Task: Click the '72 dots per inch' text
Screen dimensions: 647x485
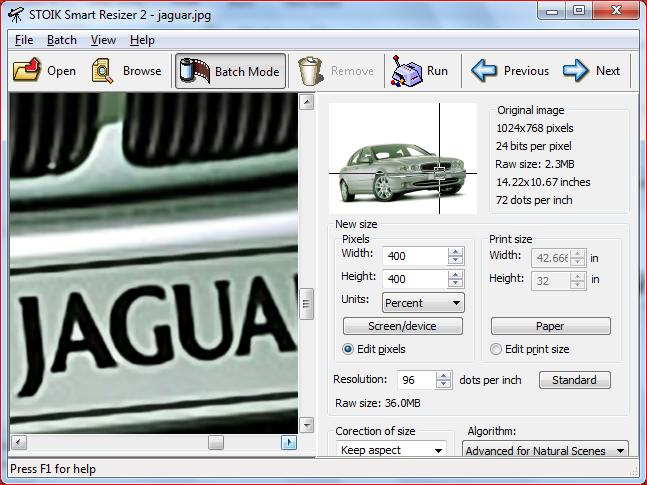Action: pyautogui.click(x=534, y=200)
